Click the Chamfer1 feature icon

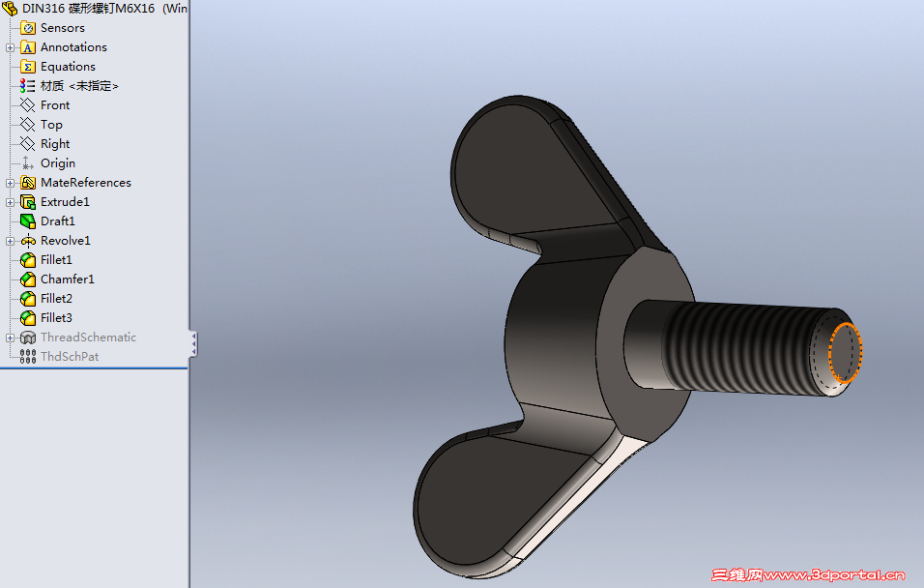[x=28, y=279]
